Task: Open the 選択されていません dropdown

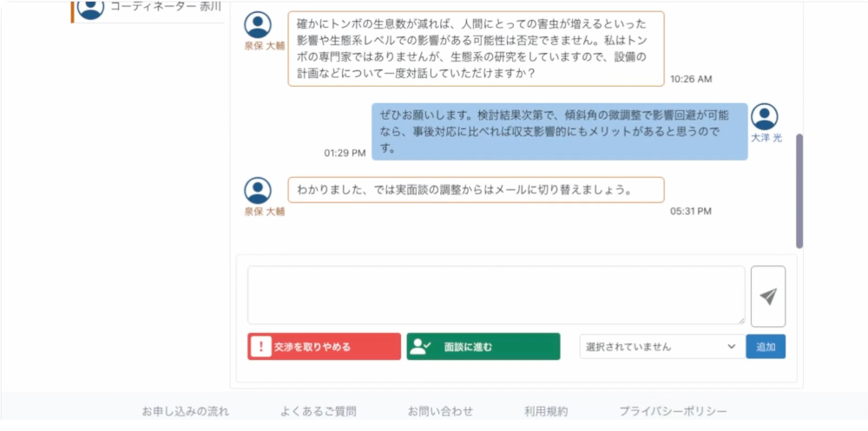Action: [x=662, y=346]
